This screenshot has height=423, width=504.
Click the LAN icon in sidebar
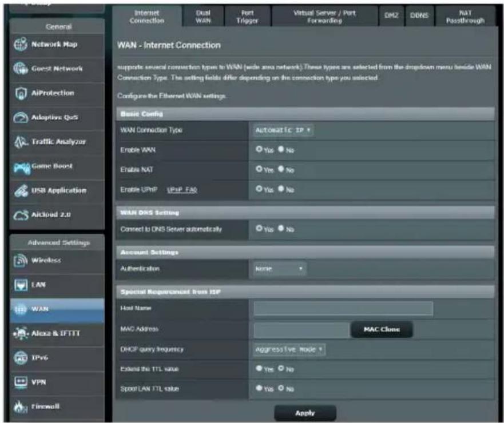[21, 285]
